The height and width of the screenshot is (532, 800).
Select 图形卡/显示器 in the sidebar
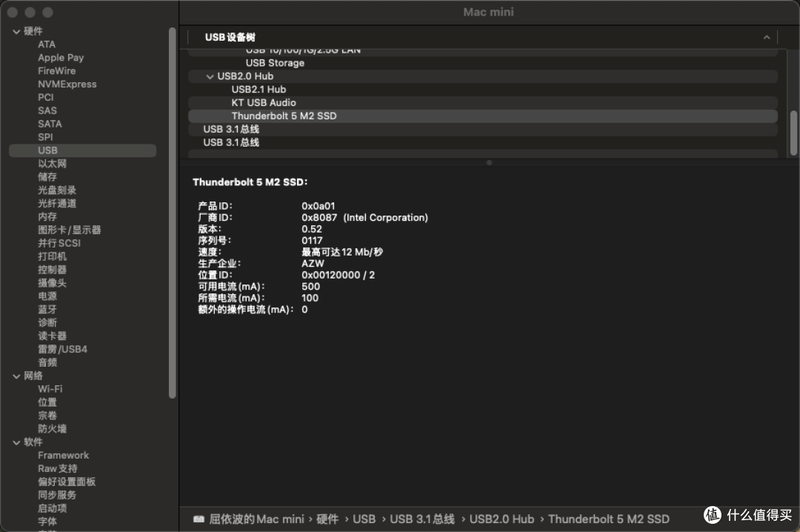click(70, 230)
